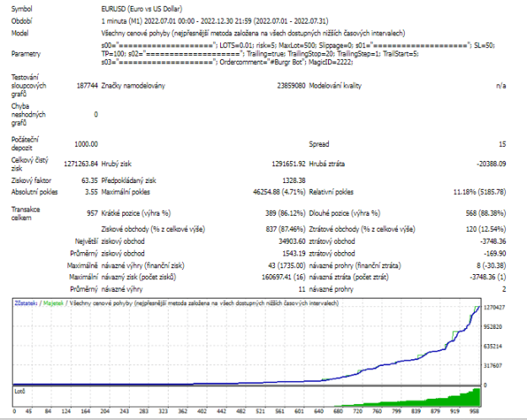Click the Parametry label
527x420 pixels.
coord(26,54)
